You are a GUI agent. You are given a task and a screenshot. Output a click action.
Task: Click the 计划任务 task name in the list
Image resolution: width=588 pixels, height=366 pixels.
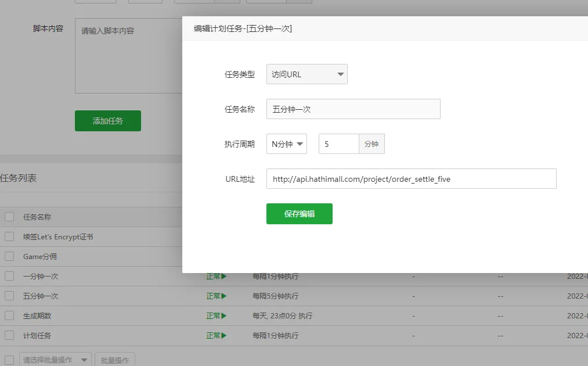tap(37, 336)
